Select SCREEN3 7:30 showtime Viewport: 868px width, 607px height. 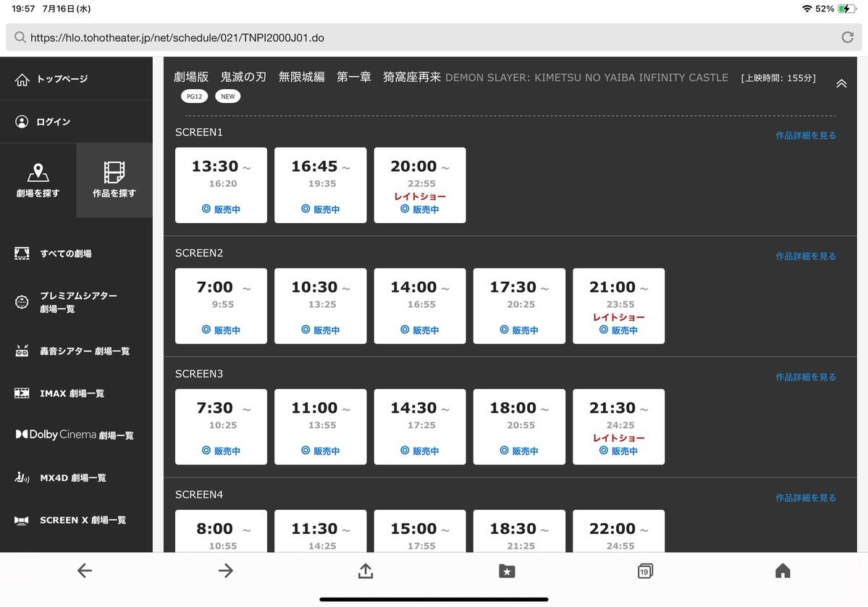221,427
